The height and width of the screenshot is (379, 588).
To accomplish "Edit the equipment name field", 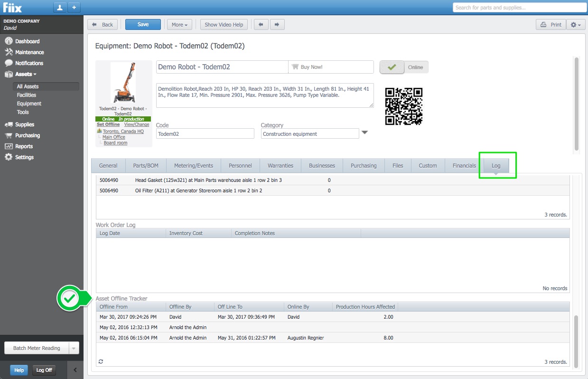I will (222, 67).
